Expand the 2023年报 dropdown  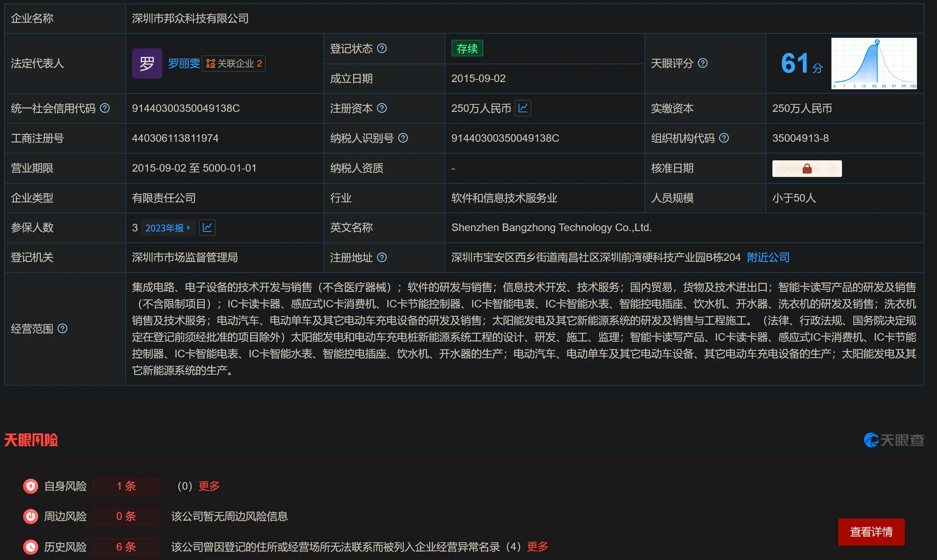[168, 228]
